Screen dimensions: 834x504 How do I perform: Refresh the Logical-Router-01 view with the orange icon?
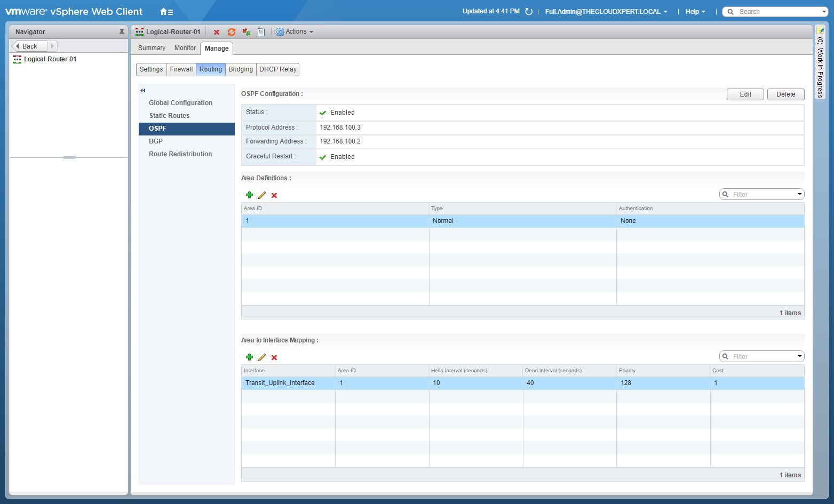231,32
